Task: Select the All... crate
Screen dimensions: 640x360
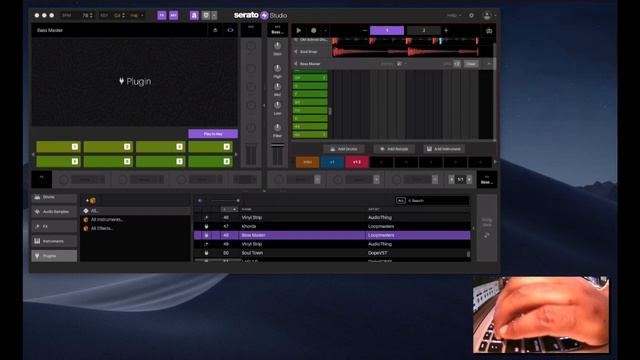Action: [x=136, y=211]
